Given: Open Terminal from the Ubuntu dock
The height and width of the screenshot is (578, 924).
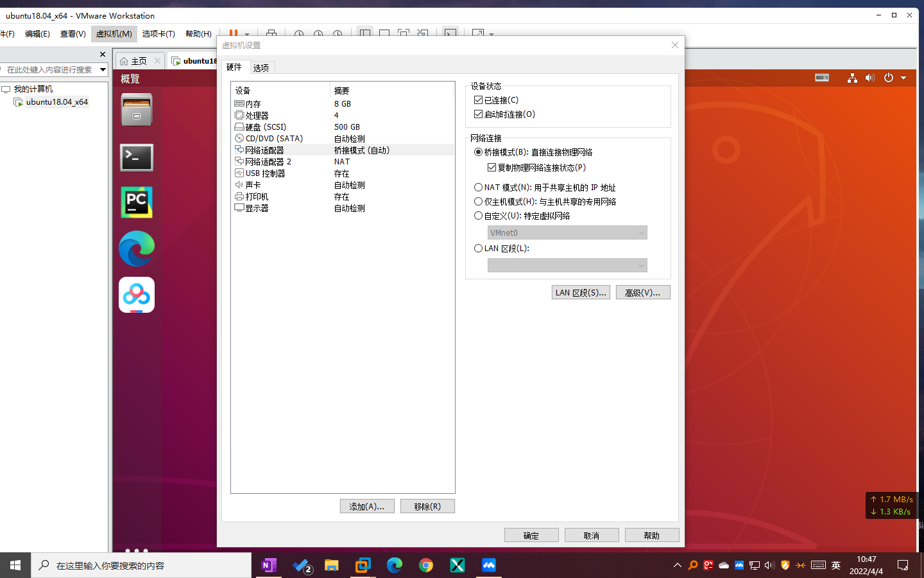Looking at the screenshot, I should pos(136,157).
